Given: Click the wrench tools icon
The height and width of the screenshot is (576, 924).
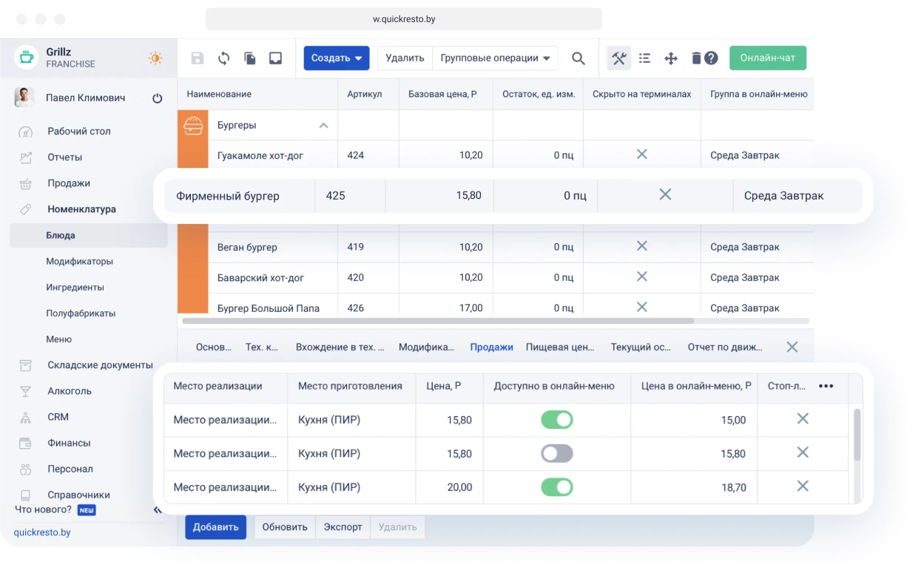Looking at the screenshot, I should (618, 58).
